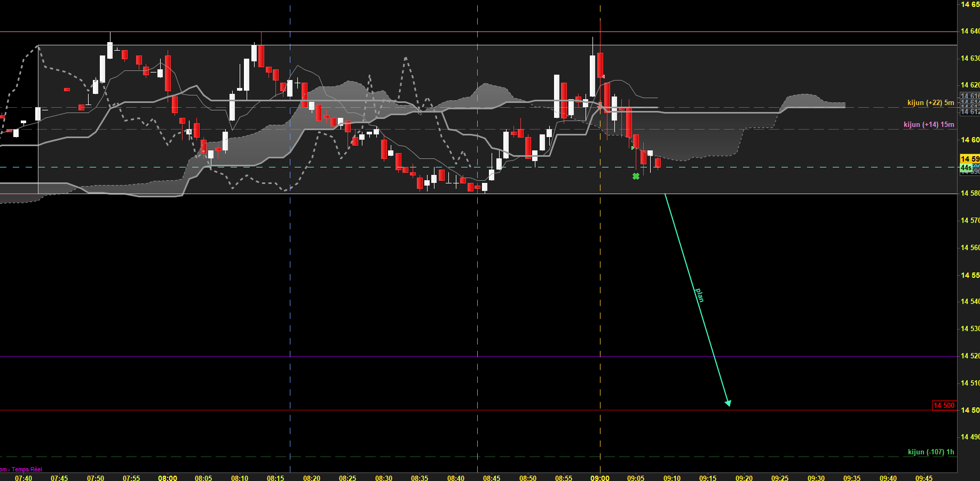Click the 14 620 price axis label
This screenshot has width=980, height=481.
970,85
